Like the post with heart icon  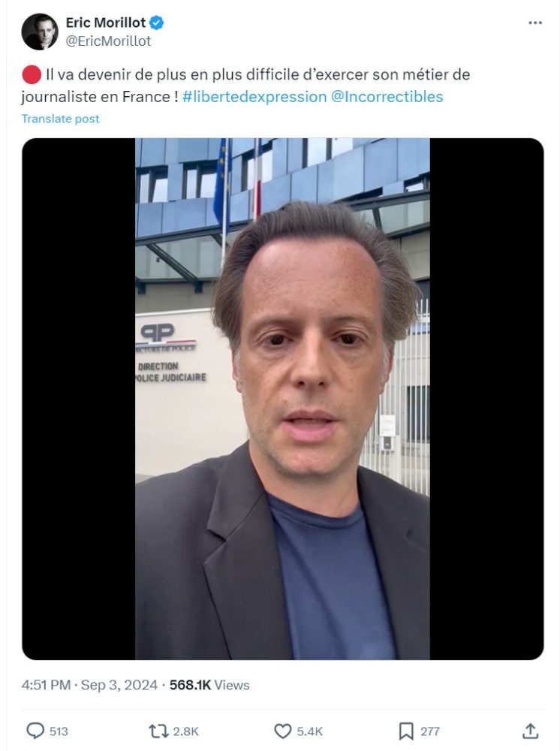[282, 731]
